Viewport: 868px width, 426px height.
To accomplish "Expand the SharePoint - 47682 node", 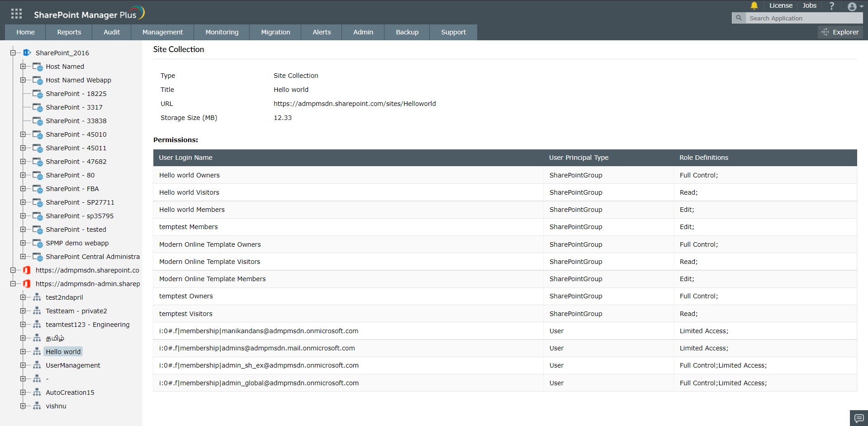I will click(23, 162).
